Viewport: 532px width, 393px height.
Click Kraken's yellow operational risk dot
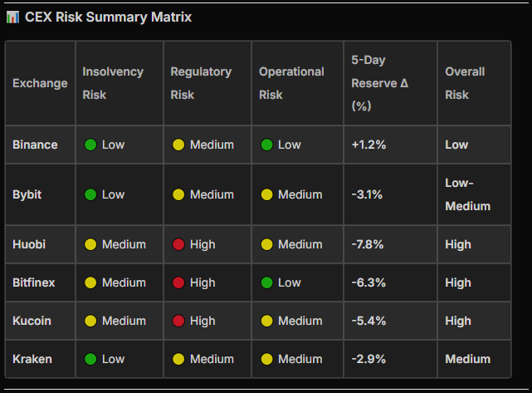tap(266, 359)
